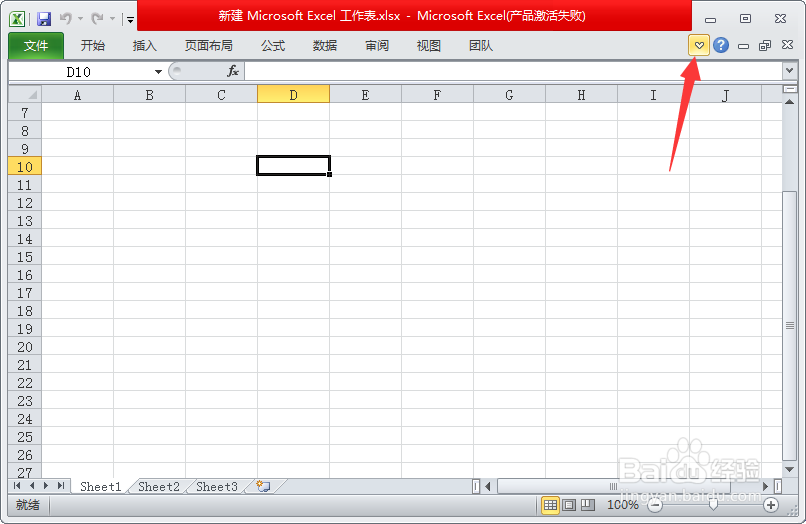Viewport: 806px width, 524px height.
Task: Expand the ribbon with the chevron button
Action: 699,45
